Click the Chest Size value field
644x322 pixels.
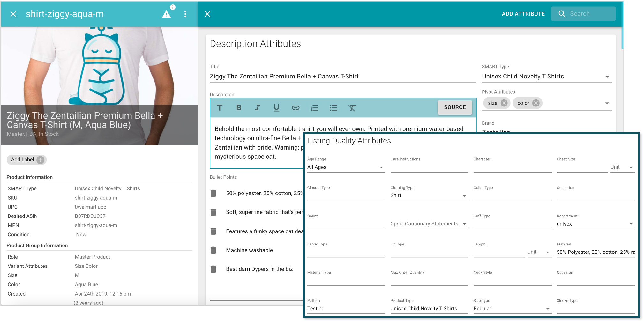[582, 167]
